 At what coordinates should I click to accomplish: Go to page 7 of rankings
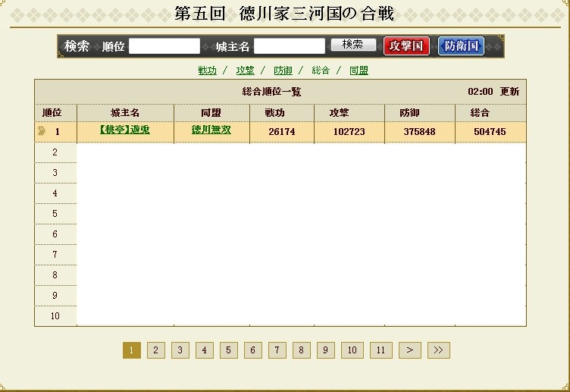pyautogui.click(x=277, y=350)
